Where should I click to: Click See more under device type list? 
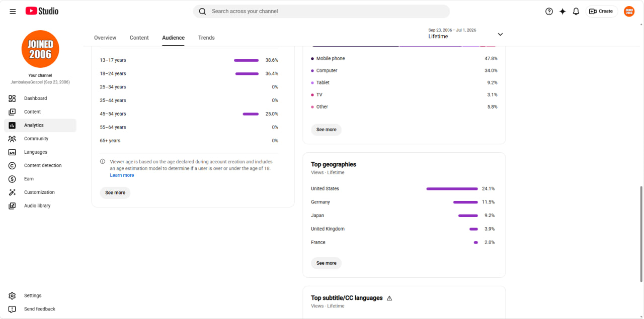point(327,130)
